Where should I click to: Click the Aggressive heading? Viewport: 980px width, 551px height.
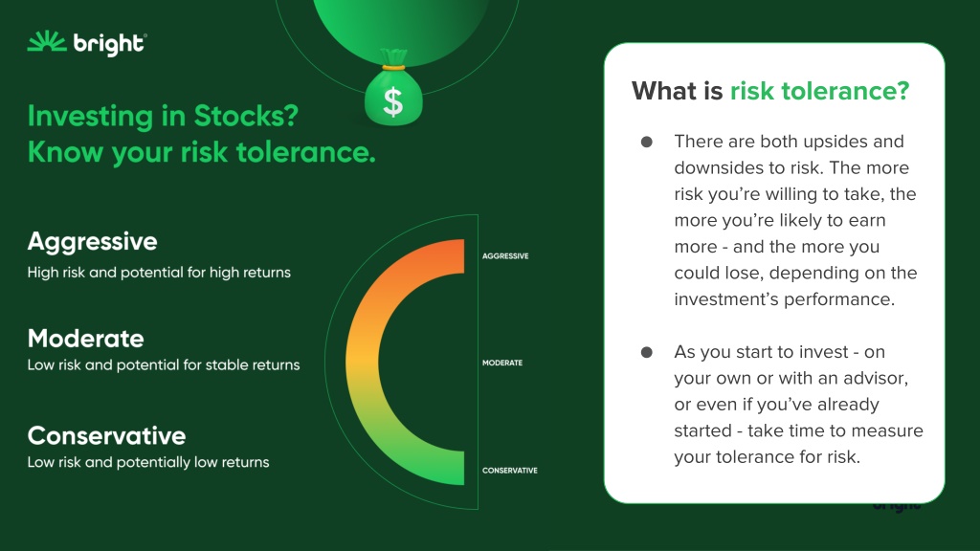93,242
